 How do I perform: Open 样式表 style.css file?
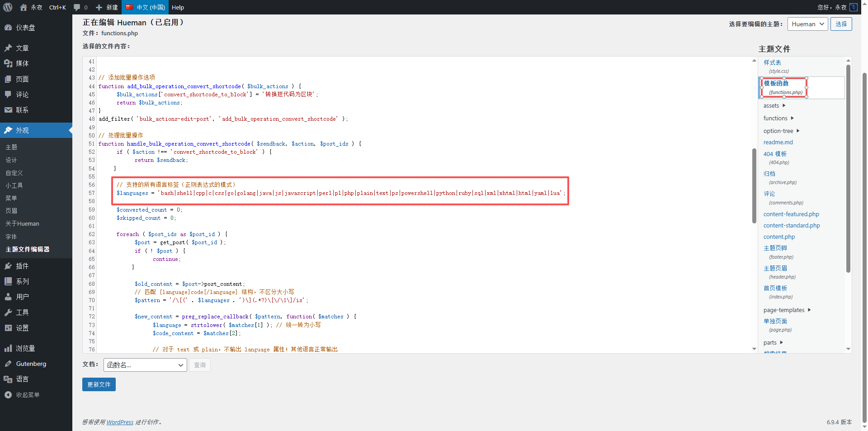point(772,62)
